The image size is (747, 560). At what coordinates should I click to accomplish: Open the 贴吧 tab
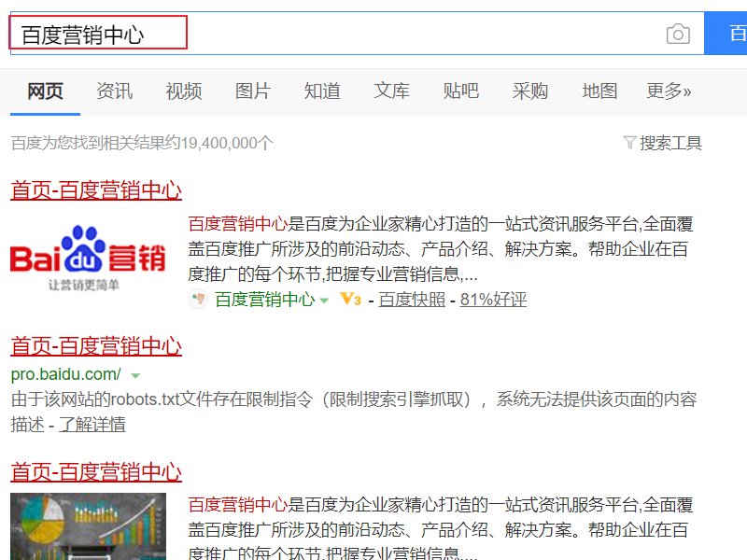[461, 91]
